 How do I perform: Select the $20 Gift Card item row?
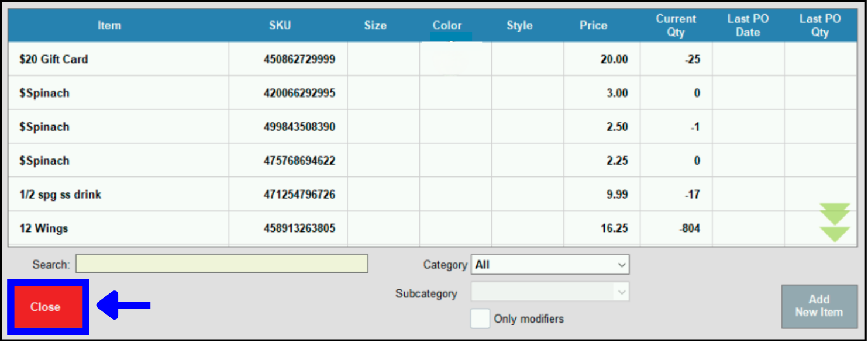click(54, 60)
